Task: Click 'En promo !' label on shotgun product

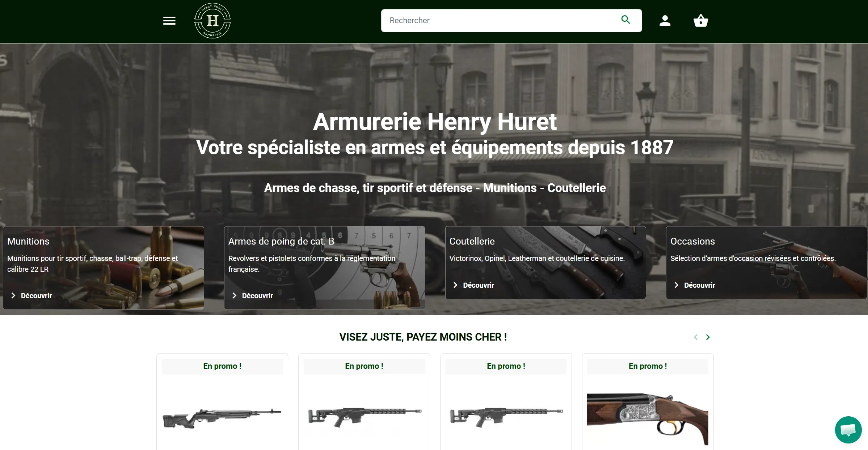Action: point(648,366)
